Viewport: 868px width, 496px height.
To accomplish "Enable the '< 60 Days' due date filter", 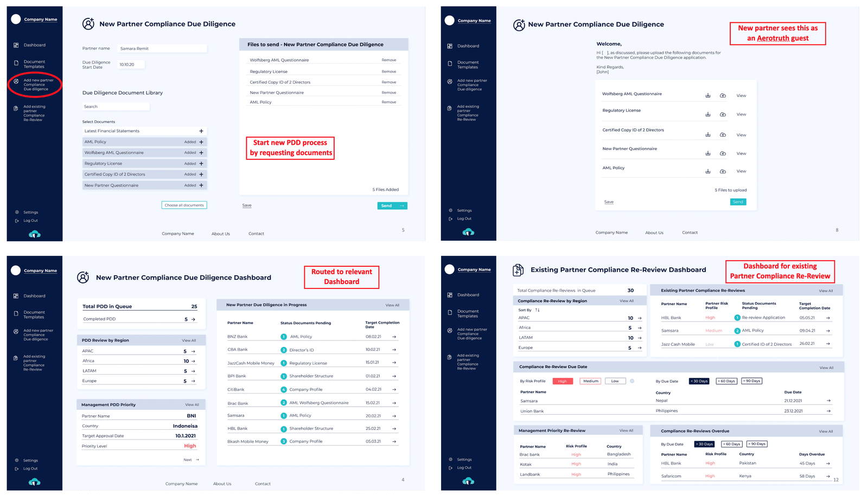I will pyautogui.click(x=726, y=381).
